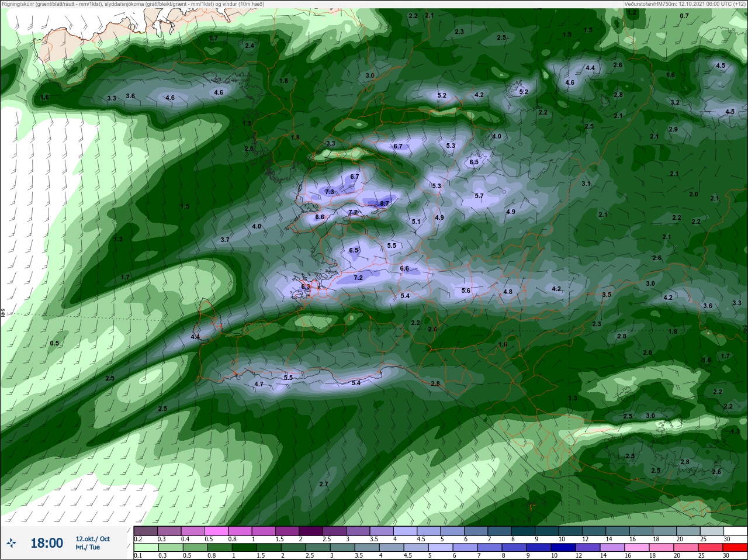Viewport: 748px width, 560px height.
Task: Click the 5.1 precipitation value
Action: 416,222
